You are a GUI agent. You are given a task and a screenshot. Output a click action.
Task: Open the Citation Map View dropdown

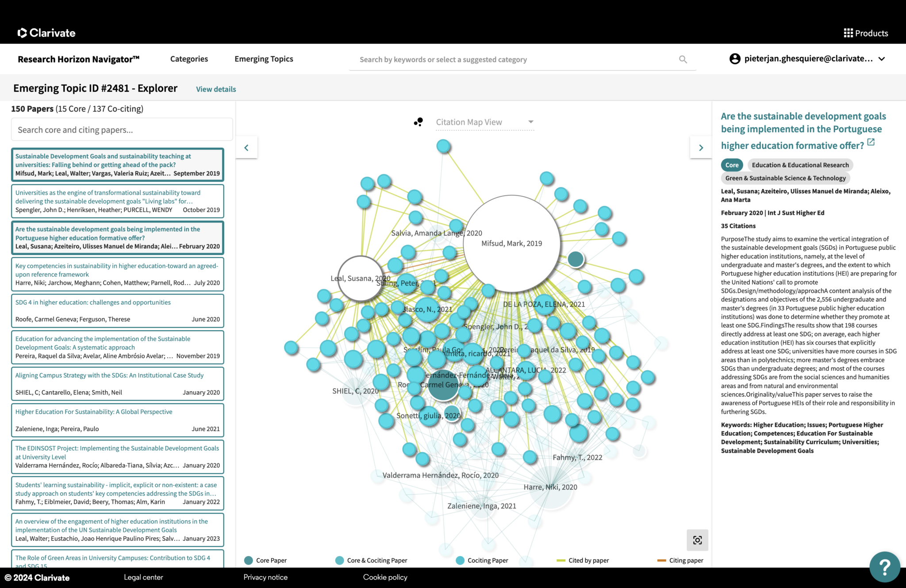(x=484, y=122)
